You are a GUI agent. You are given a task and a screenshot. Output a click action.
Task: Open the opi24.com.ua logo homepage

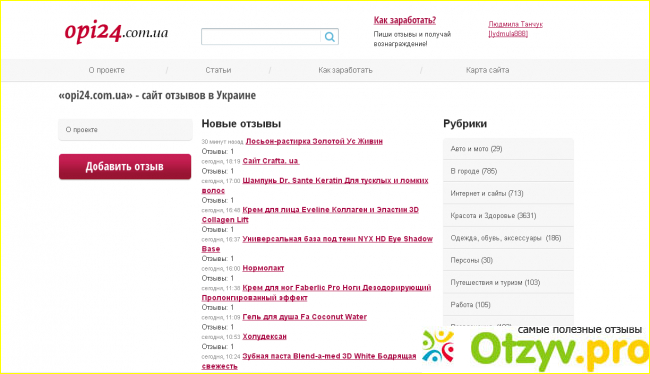click(x=116, y=32)
